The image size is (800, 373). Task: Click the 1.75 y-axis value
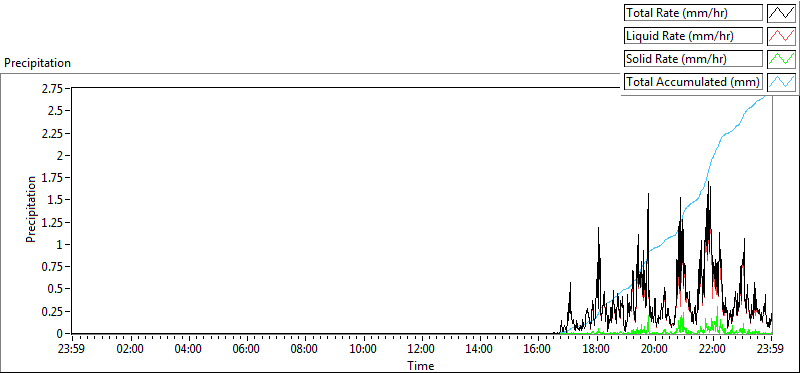click(x=53, y=178)
